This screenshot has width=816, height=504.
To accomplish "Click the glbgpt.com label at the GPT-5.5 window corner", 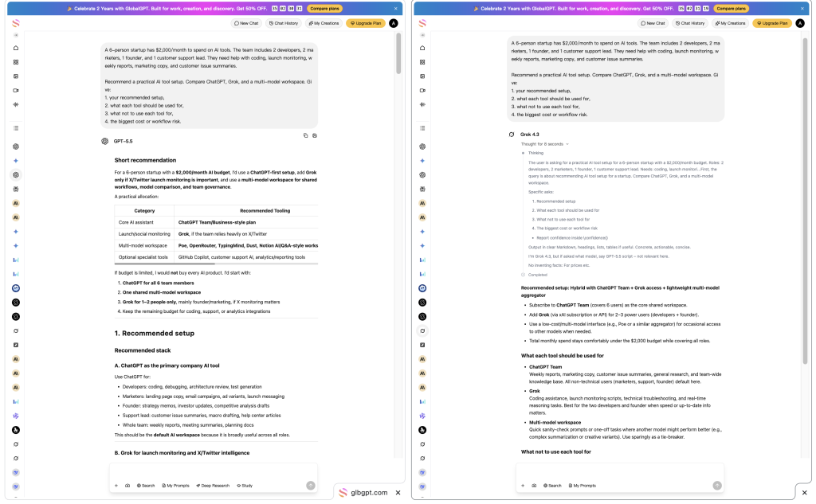I will coord(369,493).
